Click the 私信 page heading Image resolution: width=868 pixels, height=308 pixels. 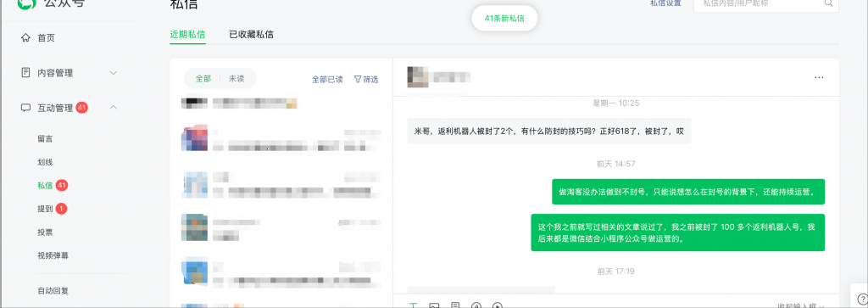[x=184, y=4]
